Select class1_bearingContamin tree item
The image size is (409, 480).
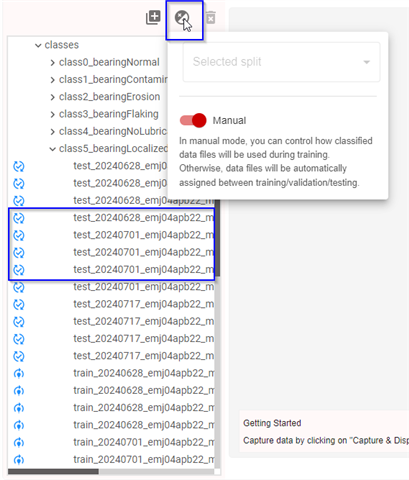tap(113, 80)
